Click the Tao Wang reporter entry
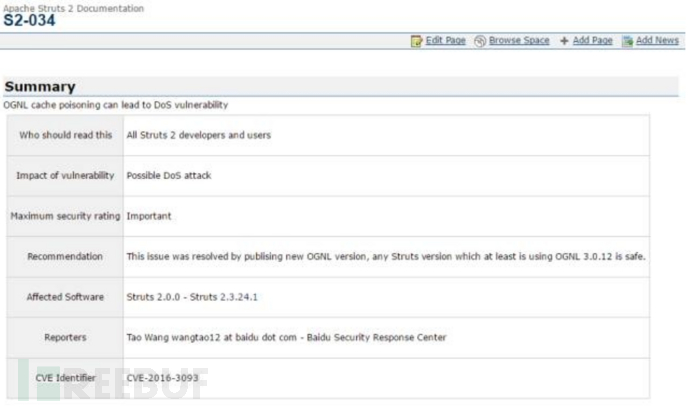The image size is (690, 408). 286,338
